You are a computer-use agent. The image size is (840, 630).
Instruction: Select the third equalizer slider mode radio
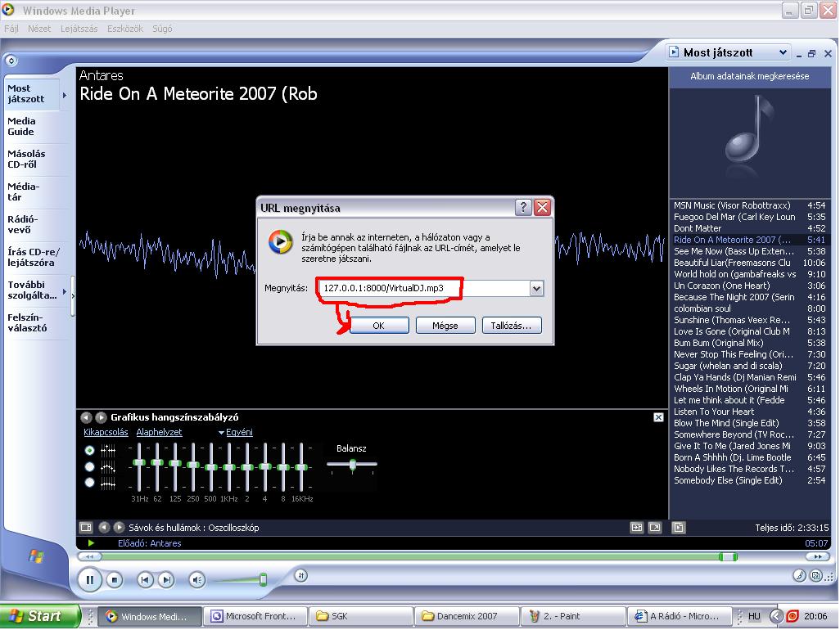pos(90,483)
